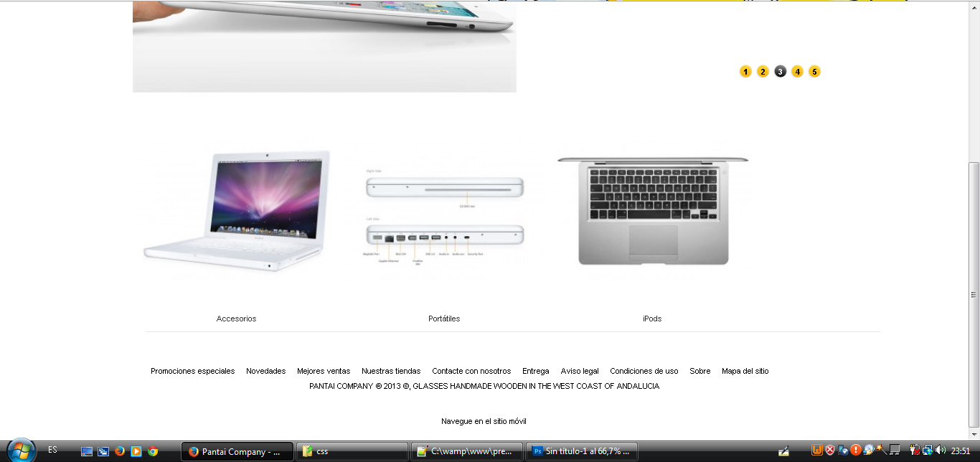Switch to Pantai Company Firefox taskbar window

click(x=237, y=451)
